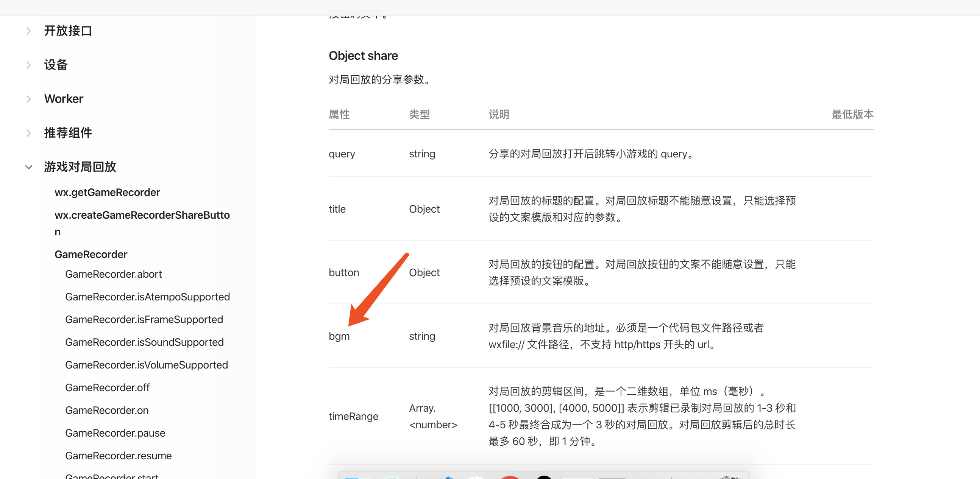
Task: Click the 游戏对局回放 section title
Action: click(x=80, y=167)
